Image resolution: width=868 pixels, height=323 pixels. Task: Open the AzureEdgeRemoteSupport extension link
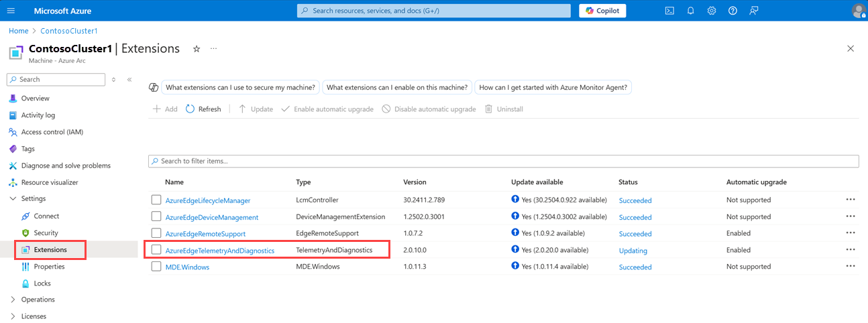[205, 234]
